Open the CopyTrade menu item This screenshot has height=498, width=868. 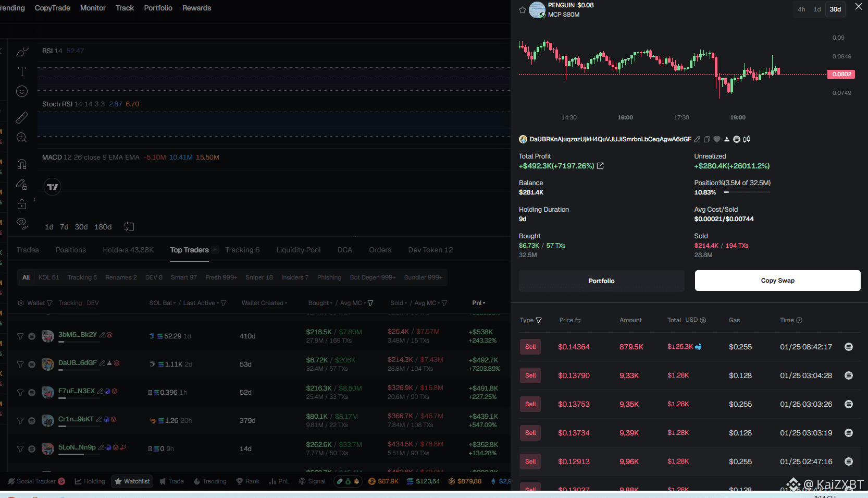point(52,8)
